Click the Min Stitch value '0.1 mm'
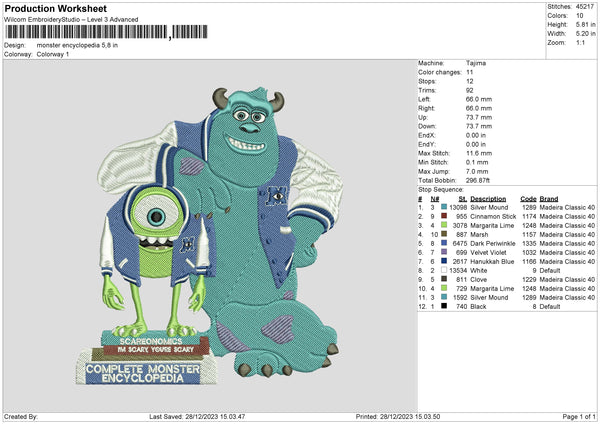This screenshot has width=600, height=424. coord(477,162)
